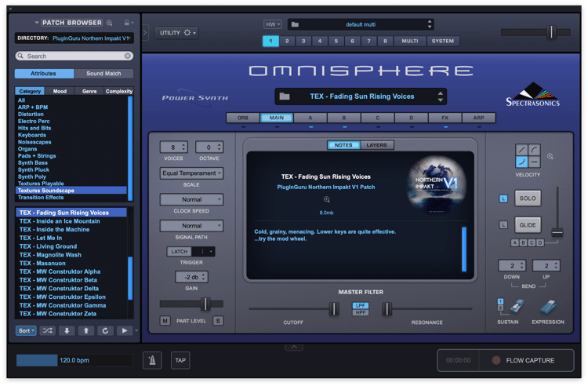This screenshot has width=588, height=386.
Task: Click the sustain pedal icon
Action: [x=517, y=307]
